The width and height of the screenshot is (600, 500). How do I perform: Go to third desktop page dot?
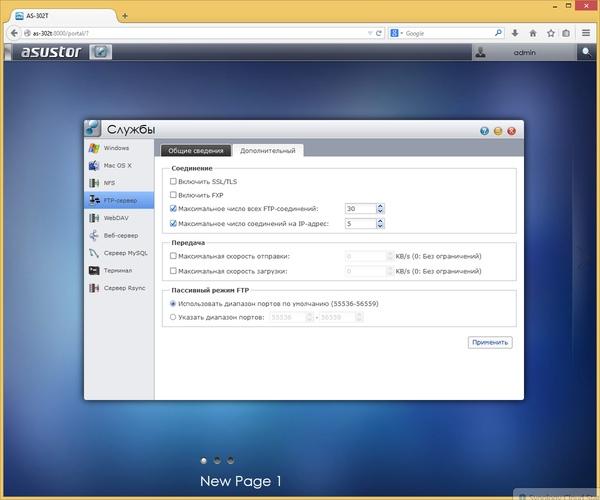pyautogui.click(x=230, y=461)
